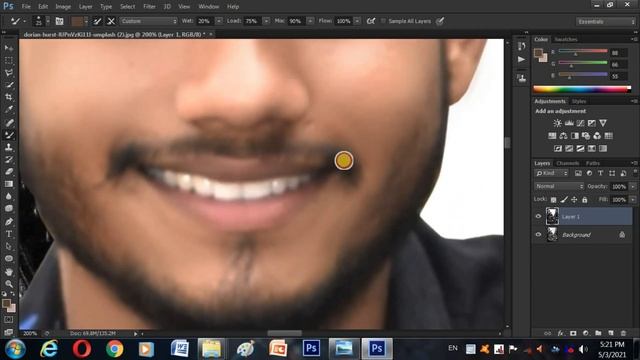This screenshot has width=640, height=360.
Task: Switch to the Channels tab
Action: tap(568, 163)
